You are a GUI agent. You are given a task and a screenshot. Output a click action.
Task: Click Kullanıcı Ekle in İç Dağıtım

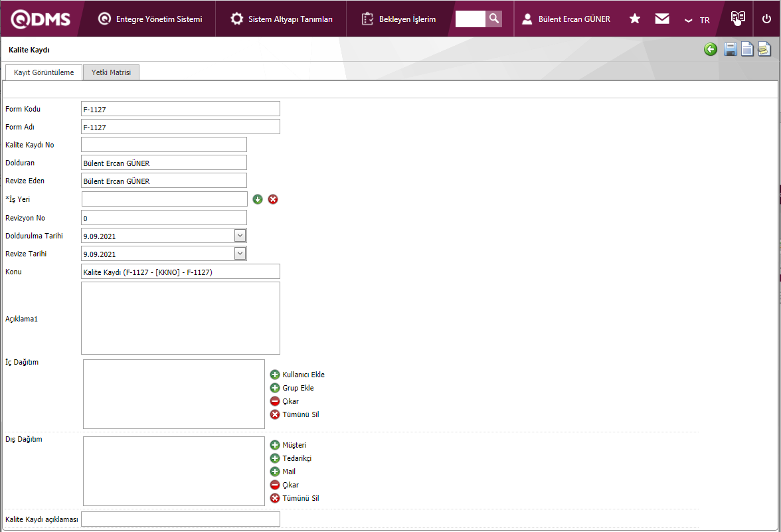click(x=298, y=375)
